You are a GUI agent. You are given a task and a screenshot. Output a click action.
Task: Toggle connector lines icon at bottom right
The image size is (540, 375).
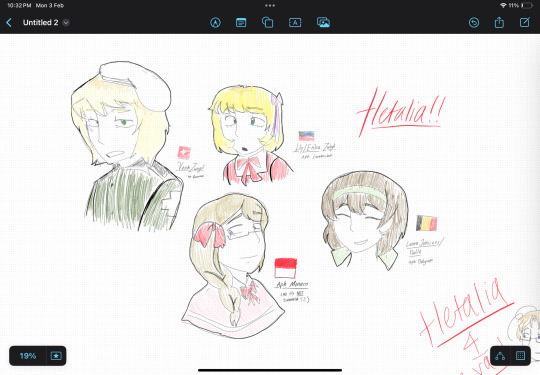(x=500, y=356)
